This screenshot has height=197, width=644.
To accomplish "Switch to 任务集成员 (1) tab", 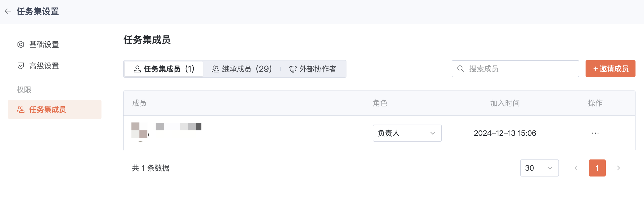I will point(164,69).
